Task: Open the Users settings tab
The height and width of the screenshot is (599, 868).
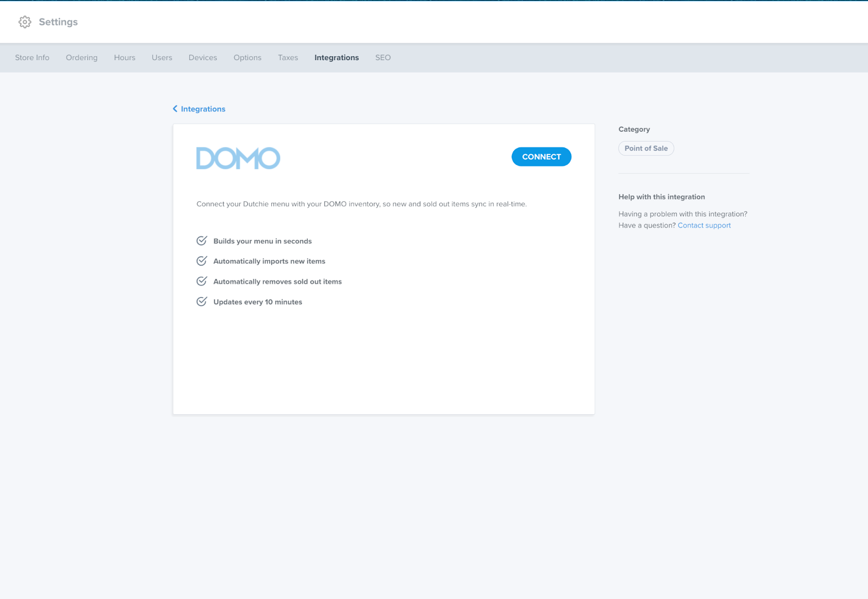Action: [x=162, y=57]
